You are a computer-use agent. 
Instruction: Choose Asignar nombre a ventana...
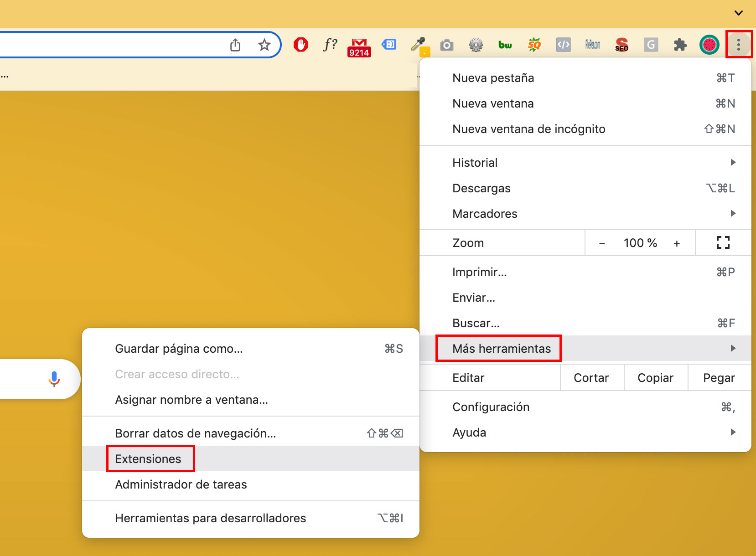tap(251, 400)
